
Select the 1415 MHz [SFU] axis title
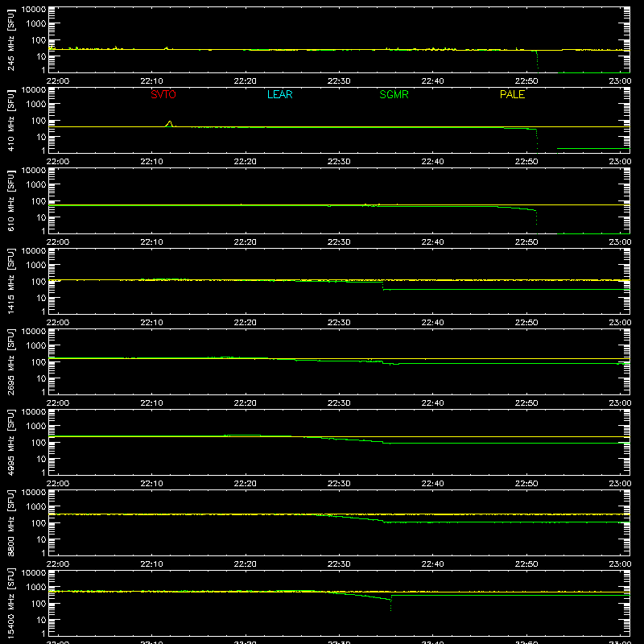(x=10, y=281)
